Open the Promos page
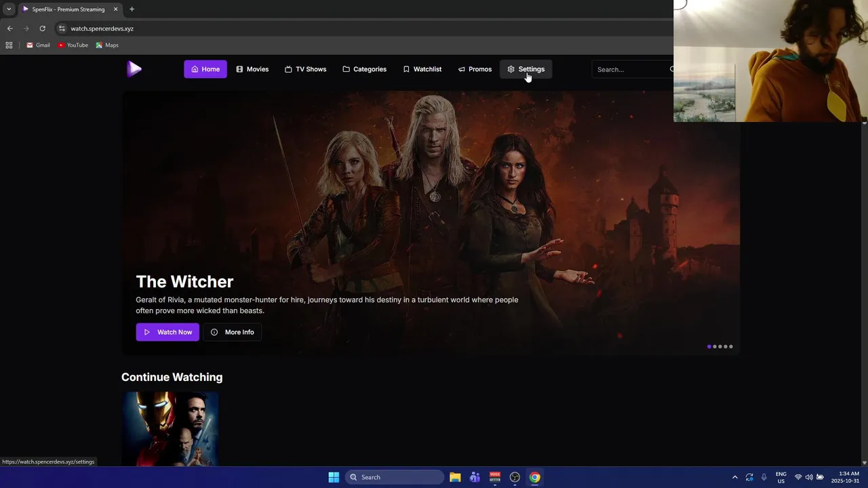This screenshot has width=868, height=488. pos(475,69)
